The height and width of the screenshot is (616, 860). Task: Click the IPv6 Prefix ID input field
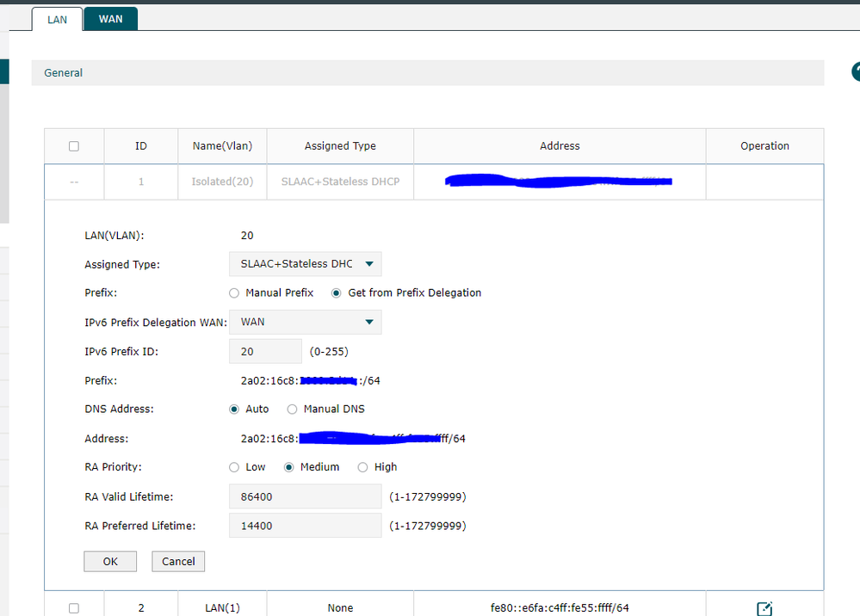[x=265, y=351]
